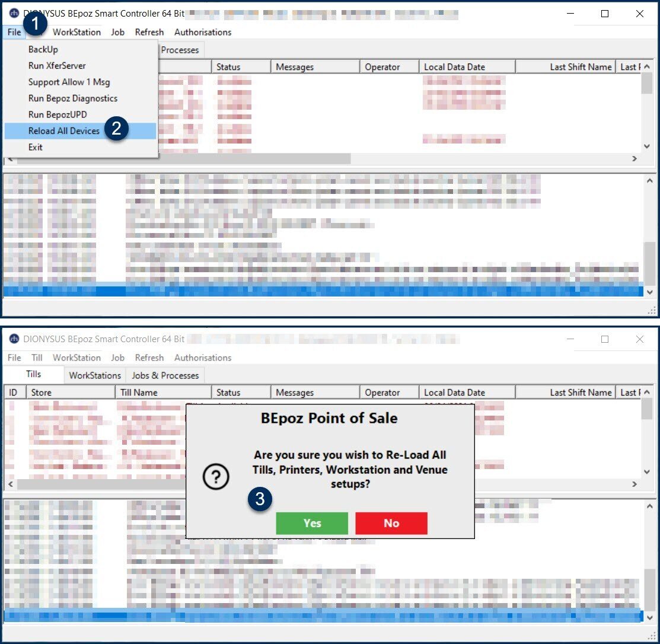
Task: Click app icon in top window title bar
Action: 14,14
